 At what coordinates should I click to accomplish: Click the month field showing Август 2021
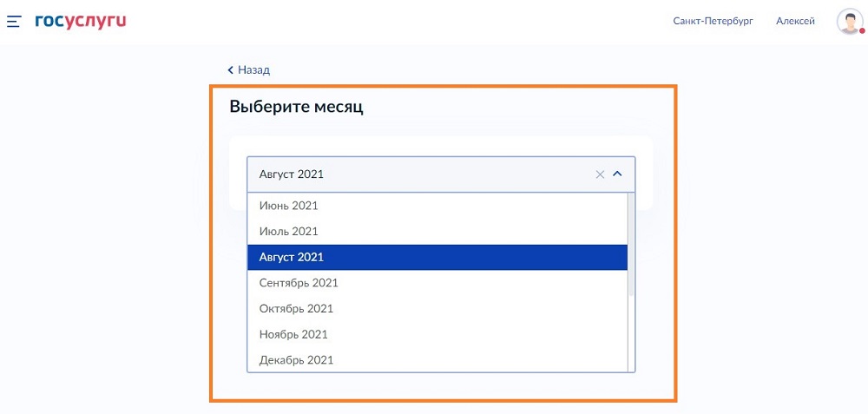point(441,174)
